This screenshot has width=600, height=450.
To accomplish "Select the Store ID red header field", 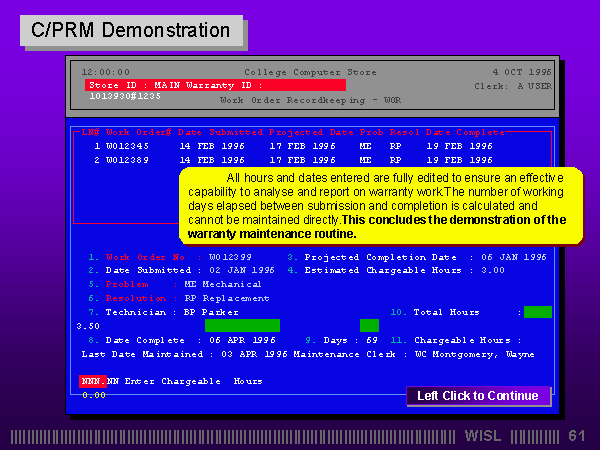I will 215,85.
